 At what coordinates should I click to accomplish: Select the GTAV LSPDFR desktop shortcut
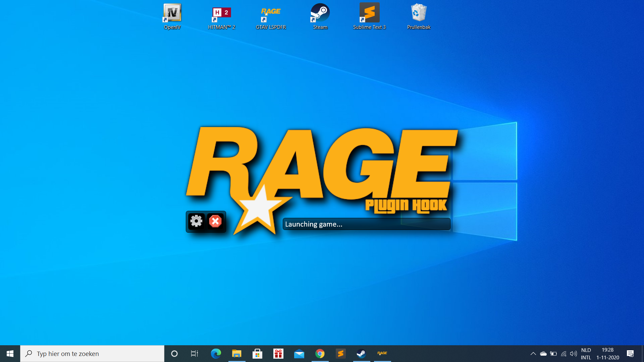[x=271, y=17]
